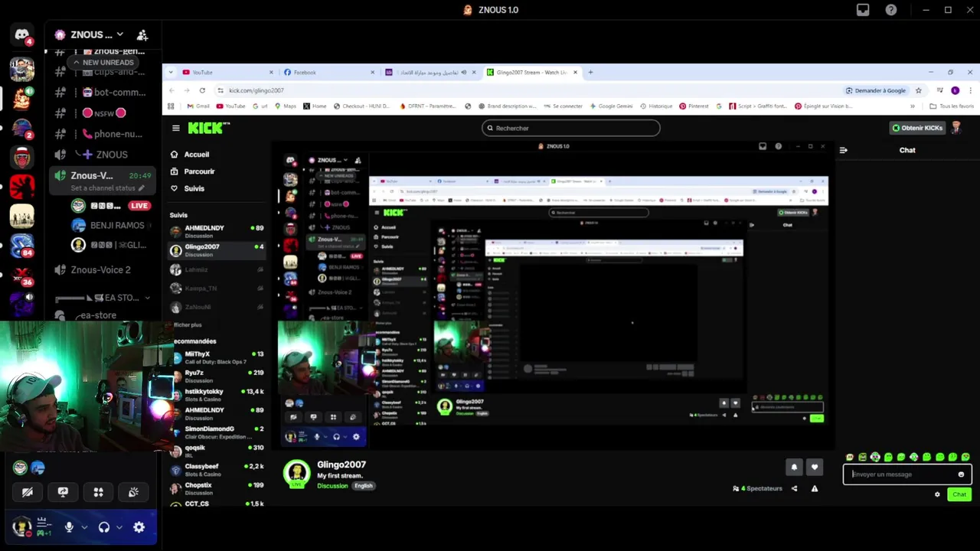Click the invite people icon beside ZNOUS
The height and width of the screenshot is (551, 980).
point(142,34)
